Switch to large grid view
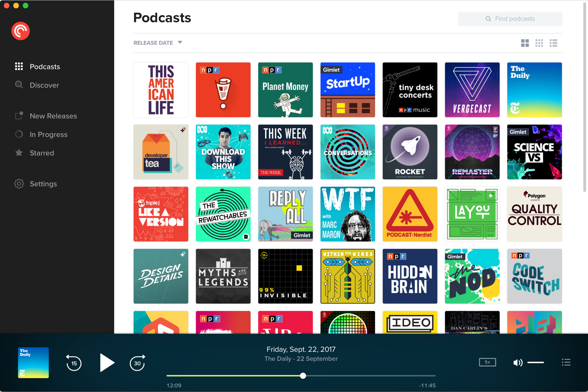This screenshot has width=588, height=392. tap(525, 43)
